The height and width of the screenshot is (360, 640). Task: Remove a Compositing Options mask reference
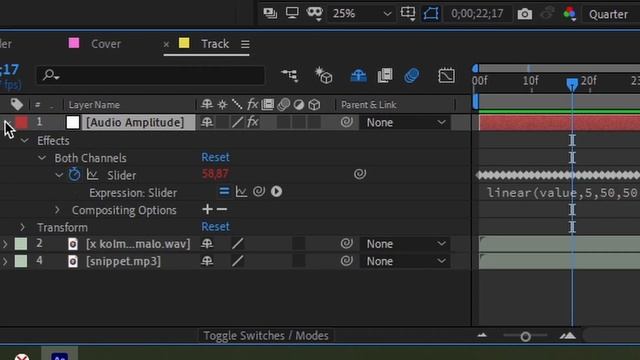pos(222,209)
